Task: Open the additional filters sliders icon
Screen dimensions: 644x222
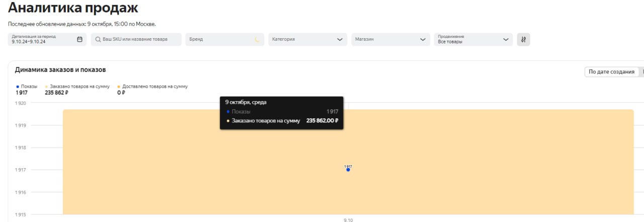Action: tap(524, 39)
